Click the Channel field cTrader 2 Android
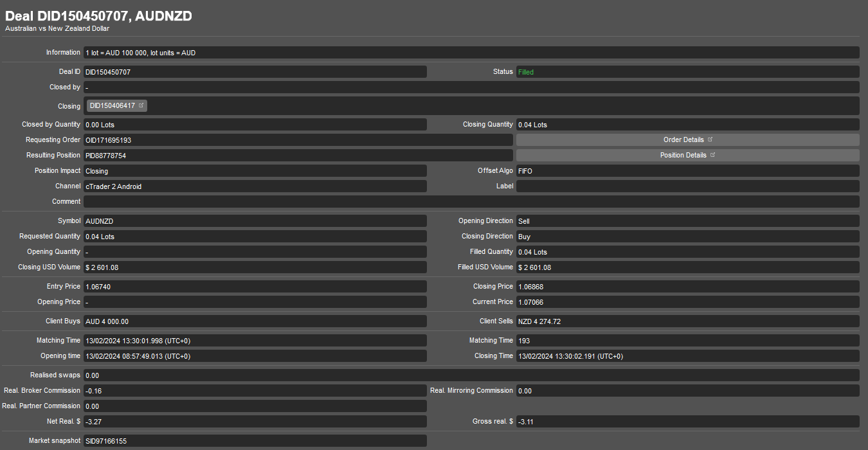868x450 pixels. tap(255, 186)
